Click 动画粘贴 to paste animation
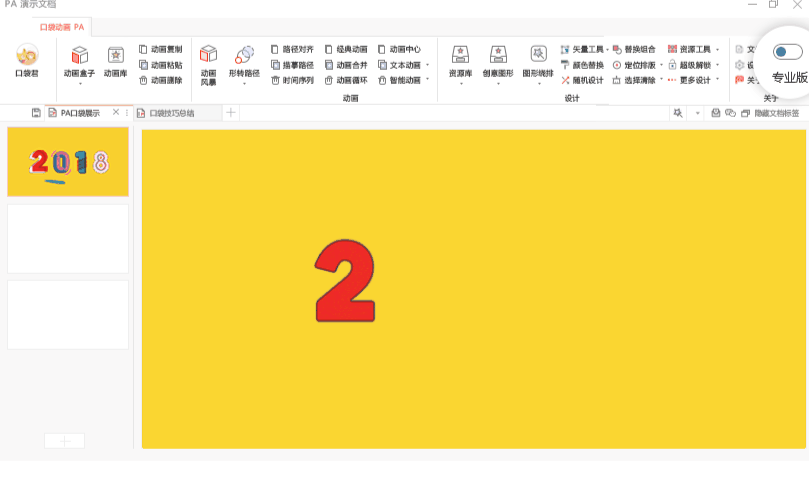This screenshot has width=809, height=478. [160, 65]
